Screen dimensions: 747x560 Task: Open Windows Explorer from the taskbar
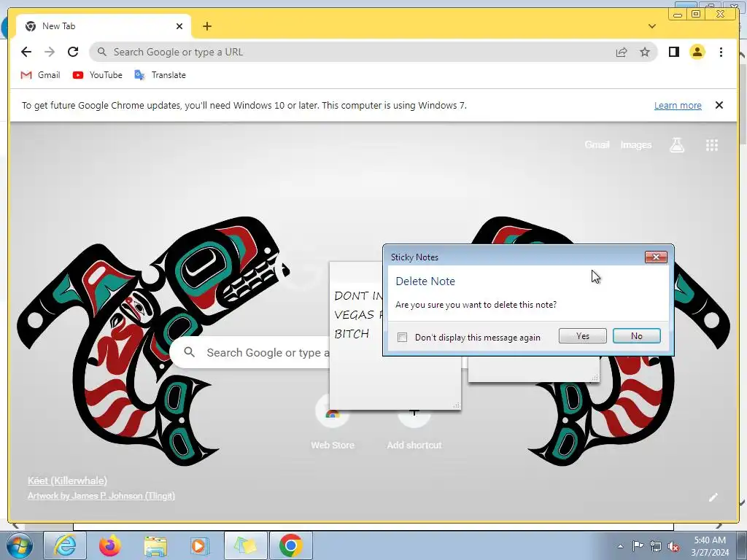click(x=155, y=545)
